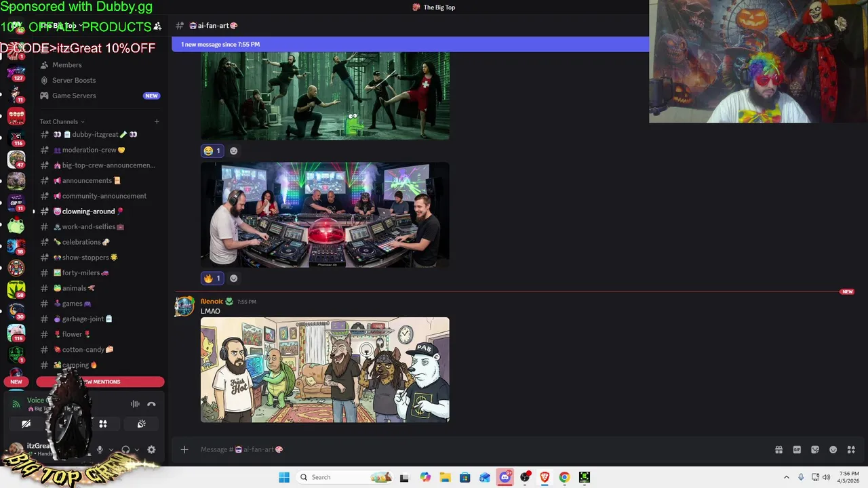Screen dimensions: 868x488
Task: Open microphone input options arrow
Action: pyautogui.click(x=111, y=449)
